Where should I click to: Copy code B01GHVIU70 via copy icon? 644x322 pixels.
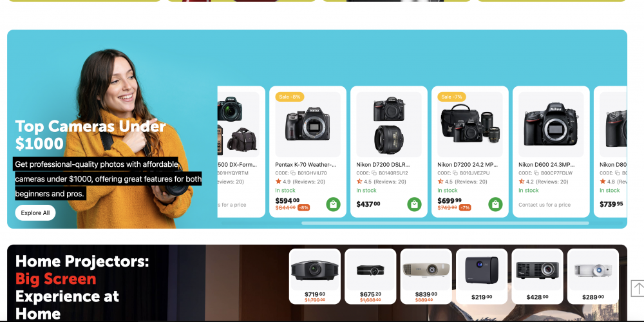click(293, 173)
